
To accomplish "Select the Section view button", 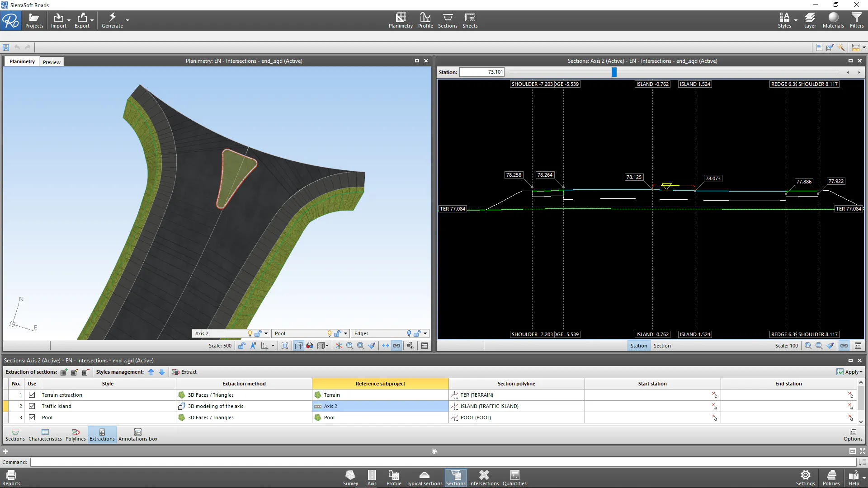I will tap(662, 346).
